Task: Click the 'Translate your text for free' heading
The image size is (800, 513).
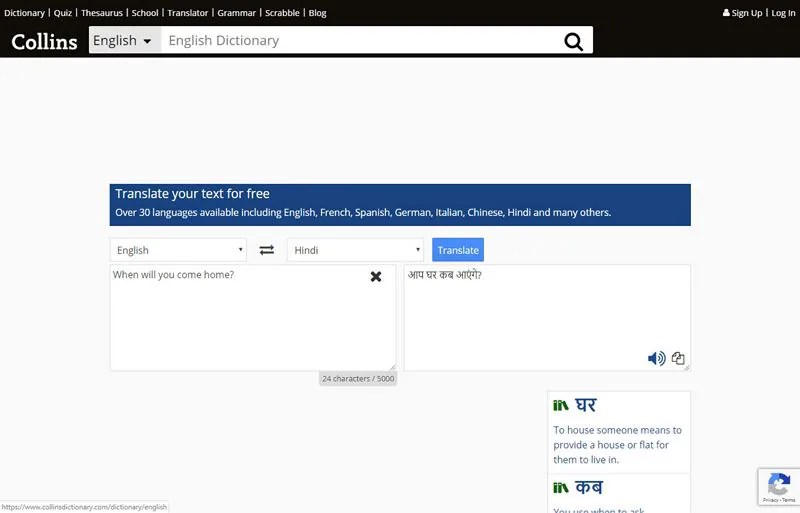Action: [192, 193]
